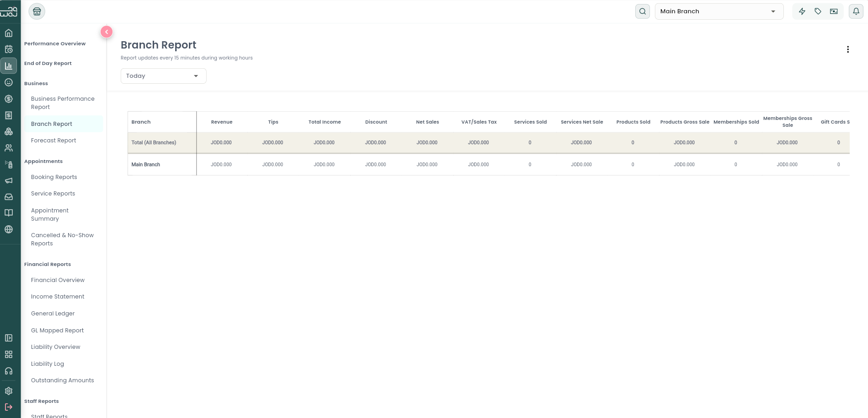Open the notifications bell icon

pyautogui.click(x=856, y=11)
